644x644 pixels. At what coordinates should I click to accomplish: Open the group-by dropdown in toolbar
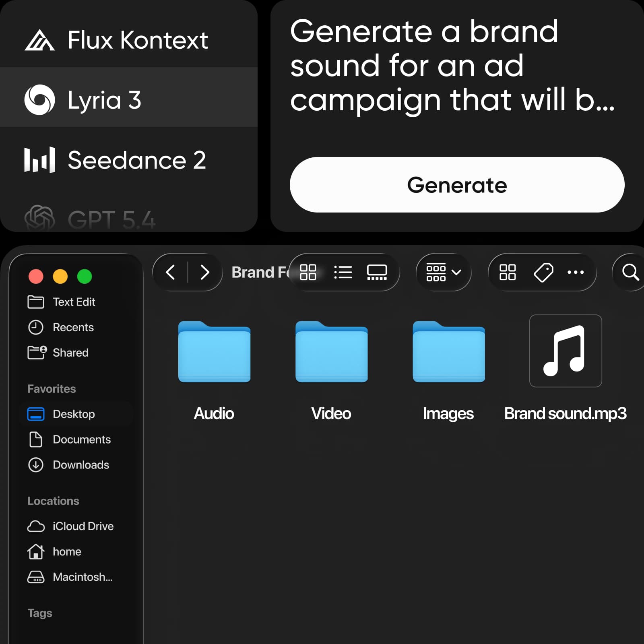point(444,272)
